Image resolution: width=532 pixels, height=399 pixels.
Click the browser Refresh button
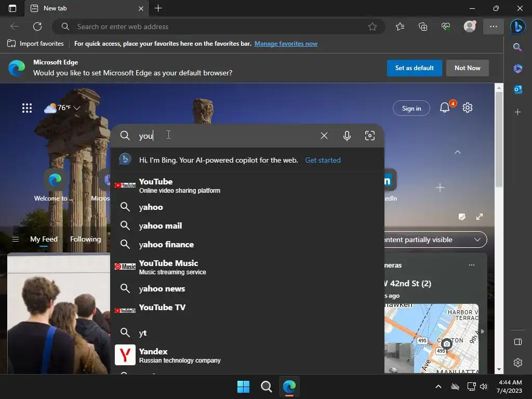tap(37, 26)
